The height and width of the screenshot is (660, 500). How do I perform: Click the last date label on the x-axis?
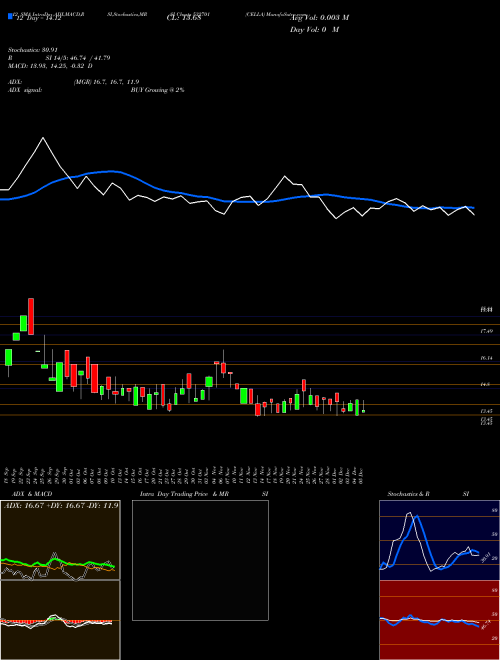(x=362, y=474)
